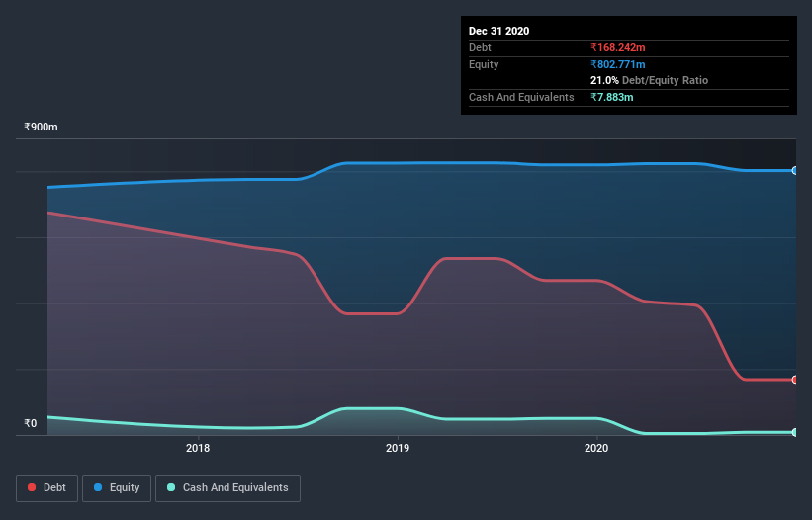Select the teal Cash endpoint marker
Viewport: 812px width, 520px height.
(795, 432)
